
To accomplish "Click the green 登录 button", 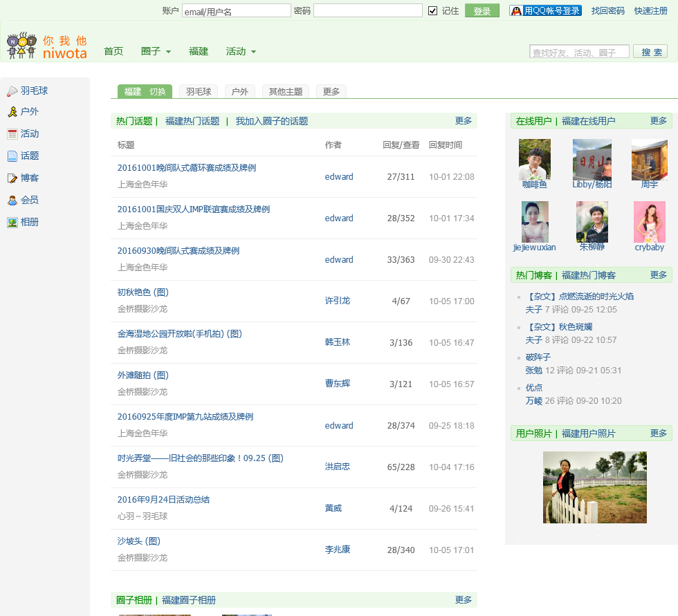I will click(x=482, y=11).
